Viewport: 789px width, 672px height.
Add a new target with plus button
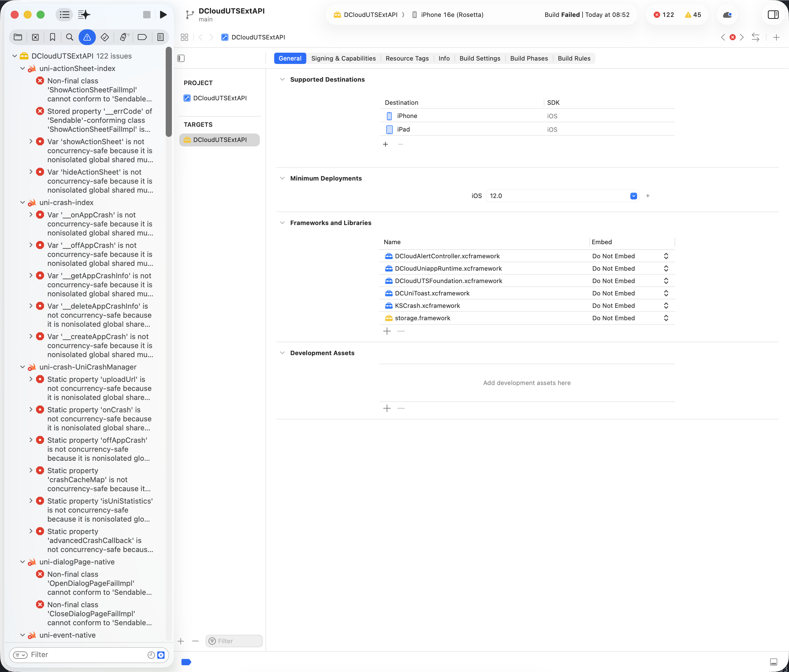pyautogui.click(x=181, y=641)
